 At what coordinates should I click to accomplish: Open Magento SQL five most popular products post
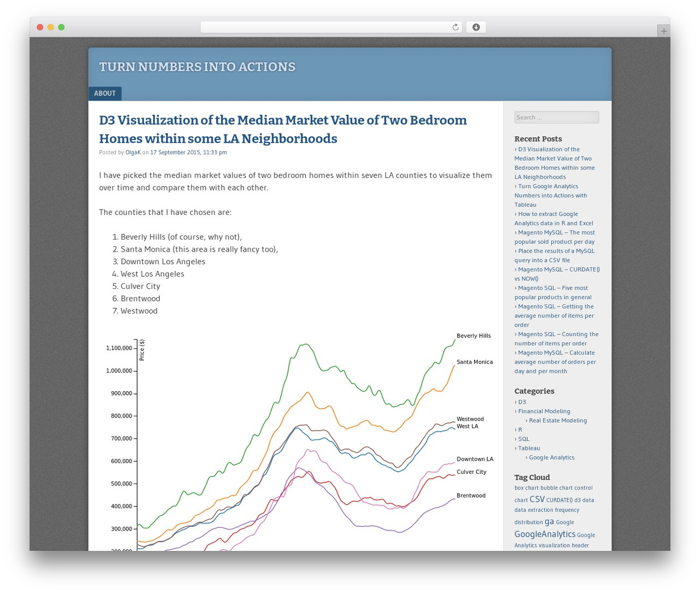[553, 293]
